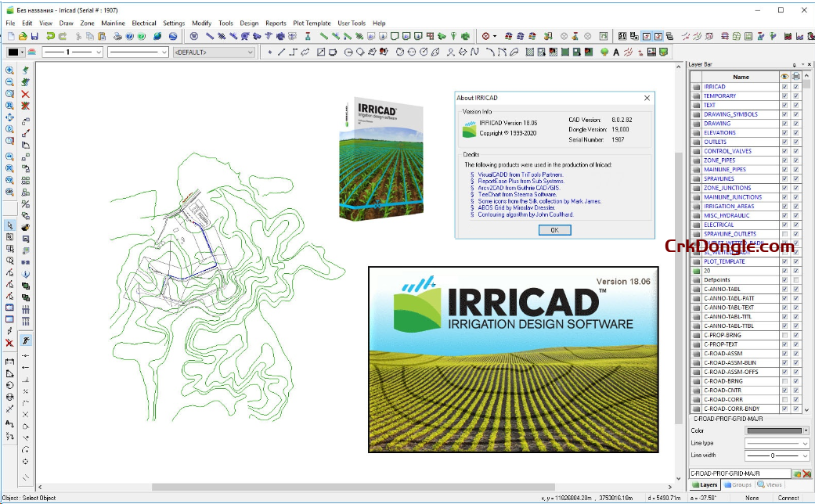Switch to the Groups tab
This screenshot has width=815, height=504.
tap(737, 485)
